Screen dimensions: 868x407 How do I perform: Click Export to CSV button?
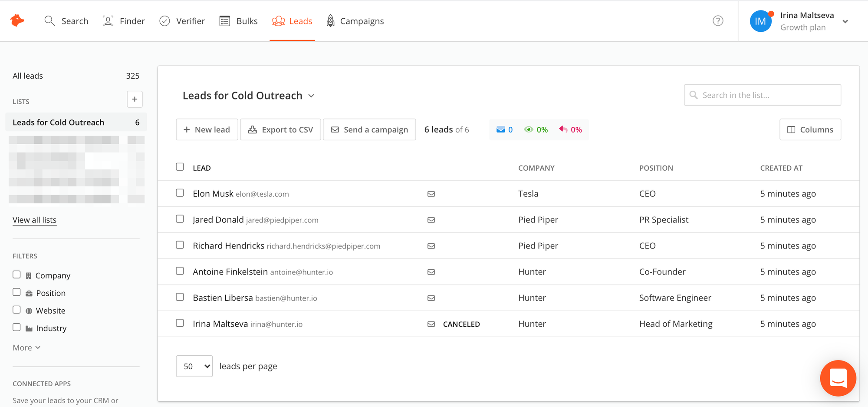click(280, 129)
